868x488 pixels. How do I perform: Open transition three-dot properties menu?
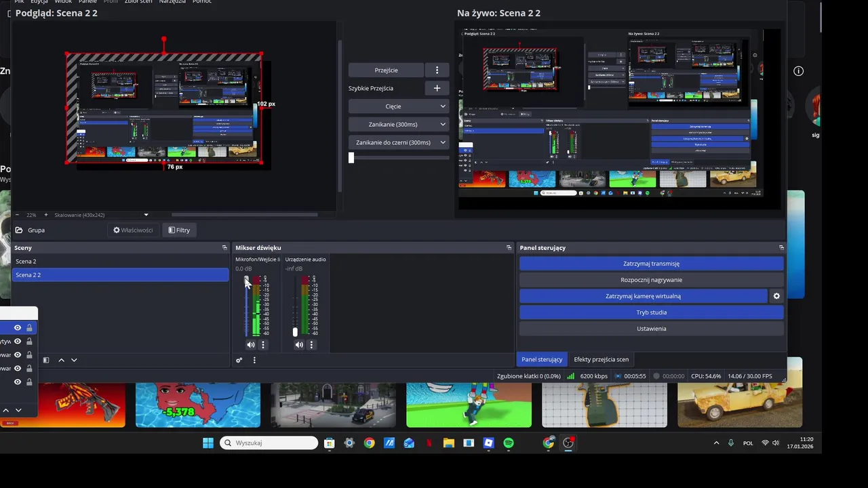click(437, 70)
